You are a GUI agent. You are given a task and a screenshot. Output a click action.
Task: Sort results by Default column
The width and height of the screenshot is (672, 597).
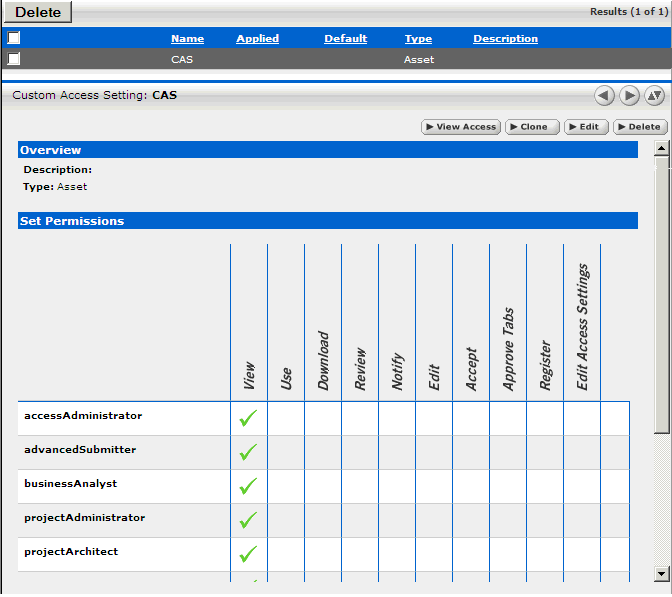346,39
